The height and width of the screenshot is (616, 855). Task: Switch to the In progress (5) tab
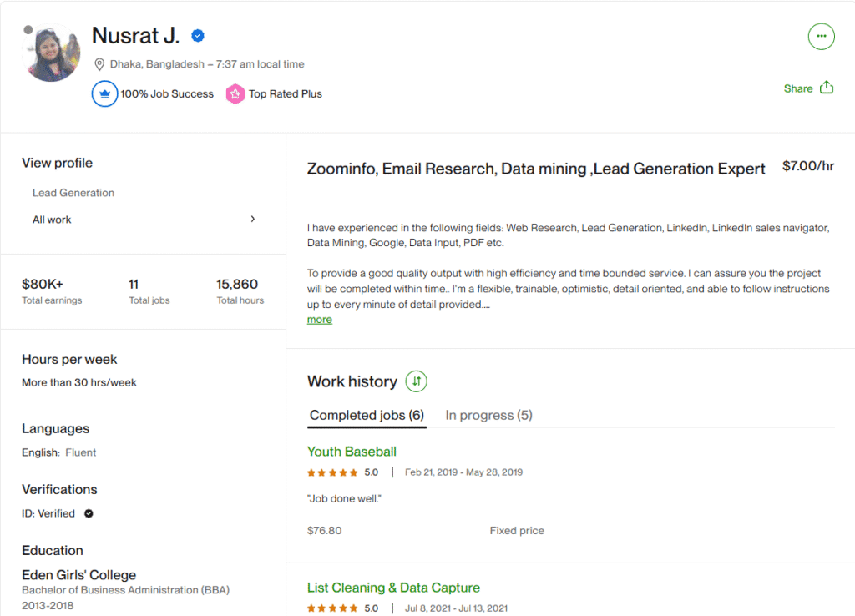tap(488, 416)
